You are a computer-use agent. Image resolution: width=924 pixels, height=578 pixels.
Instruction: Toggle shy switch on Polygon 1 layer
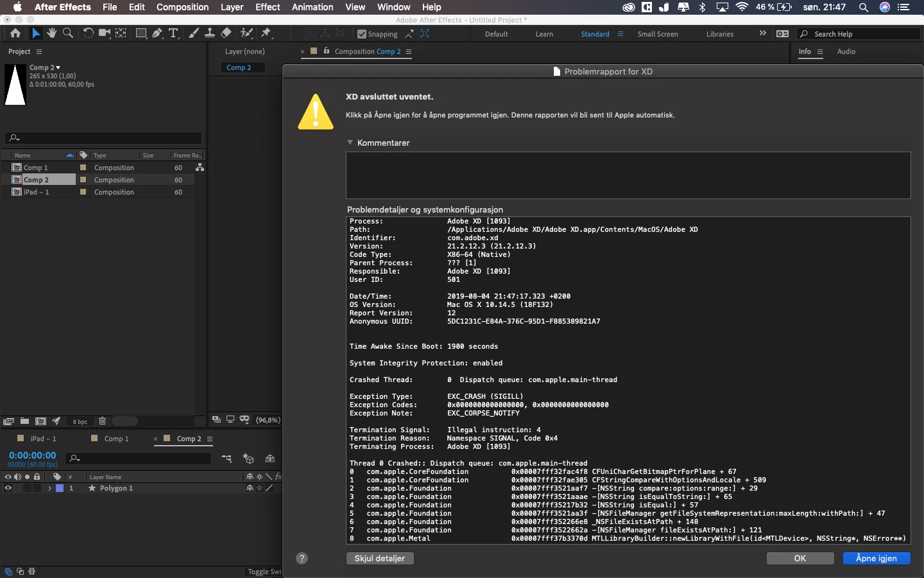[x=250, y=488]
